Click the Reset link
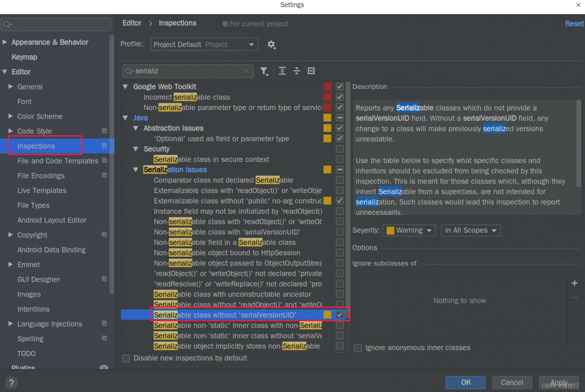The width and height of the screenshot is (585, 392). click(x=574, y=24)
